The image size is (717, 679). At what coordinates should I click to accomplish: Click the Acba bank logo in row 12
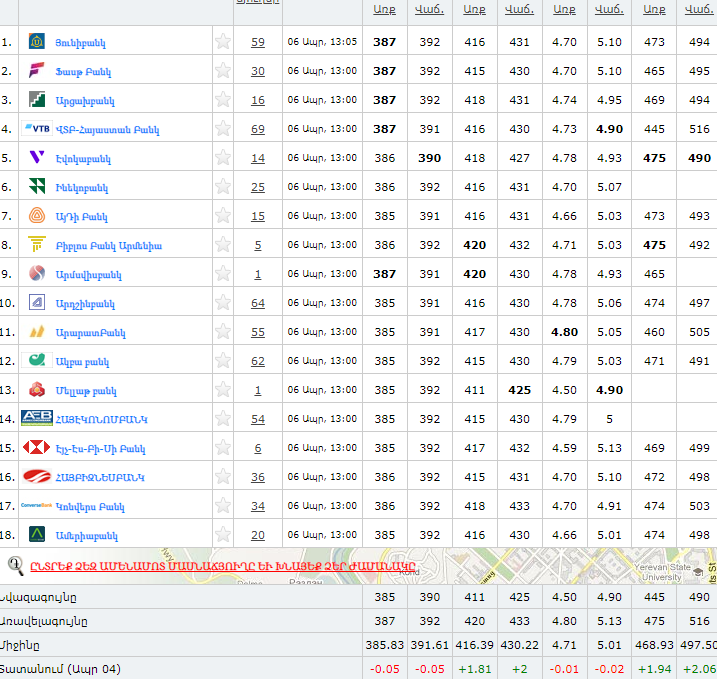tap(37, 360)
